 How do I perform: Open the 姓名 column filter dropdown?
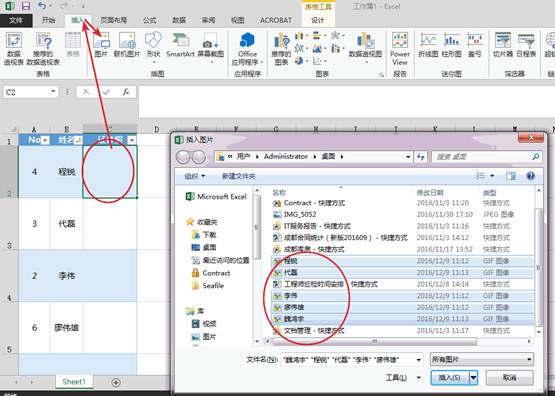[78, 140]
